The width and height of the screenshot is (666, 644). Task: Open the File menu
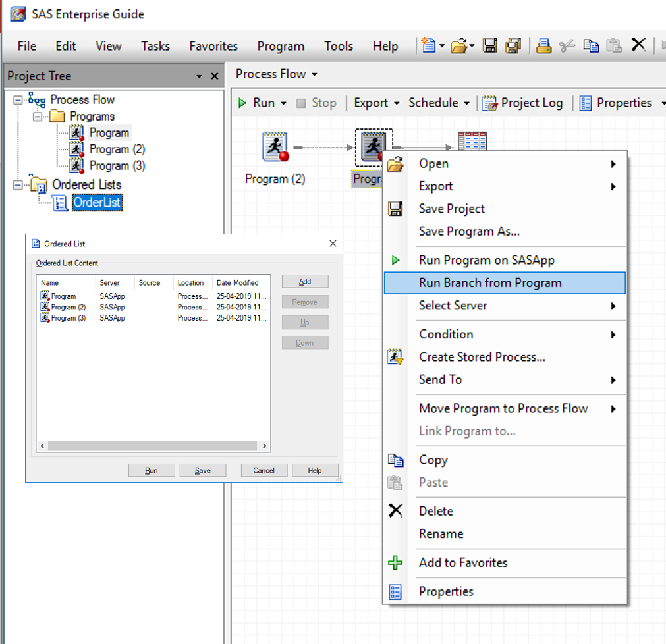pos(27,46)
